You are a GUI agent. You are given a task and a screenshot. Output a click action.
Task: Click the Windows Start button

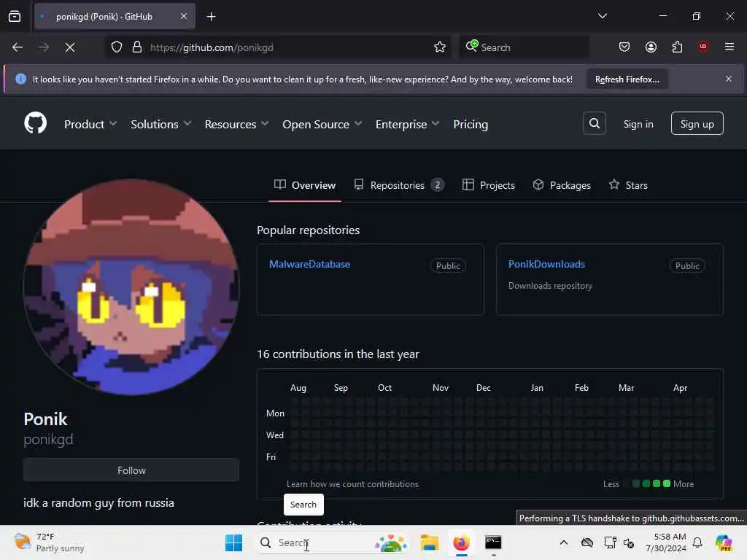coord(233,542)
